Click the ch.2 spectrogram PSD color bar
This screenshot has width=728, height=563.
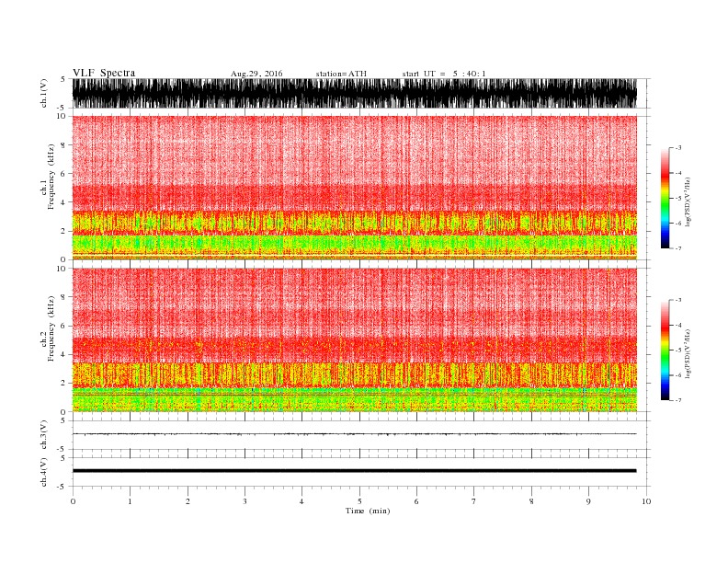[665, 350]
